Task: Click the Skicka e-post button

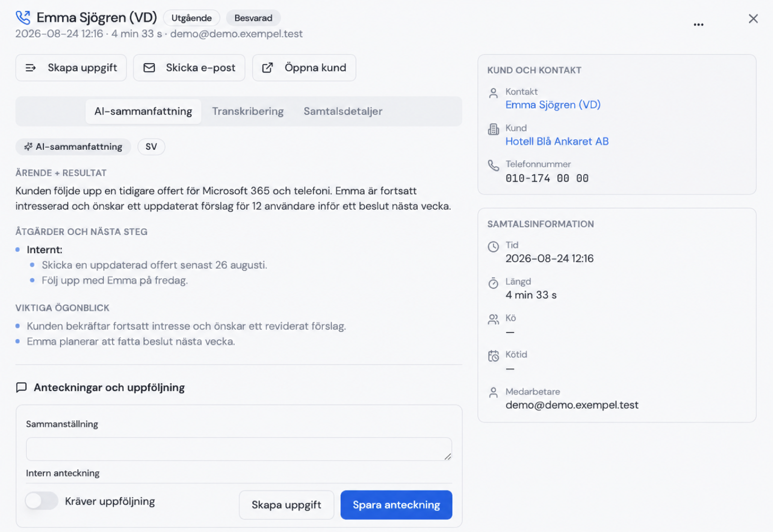Action: tap(189, 68)
